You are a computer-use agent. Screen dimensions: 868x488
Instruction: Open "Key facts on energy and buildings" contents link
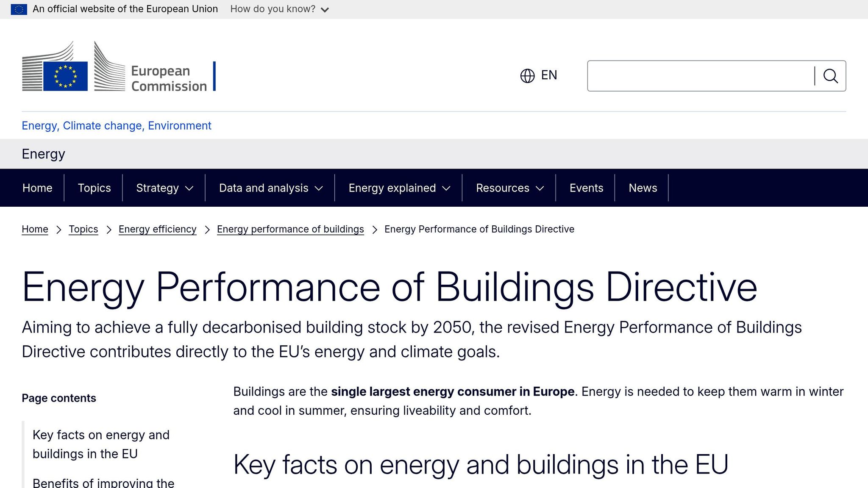100,444
